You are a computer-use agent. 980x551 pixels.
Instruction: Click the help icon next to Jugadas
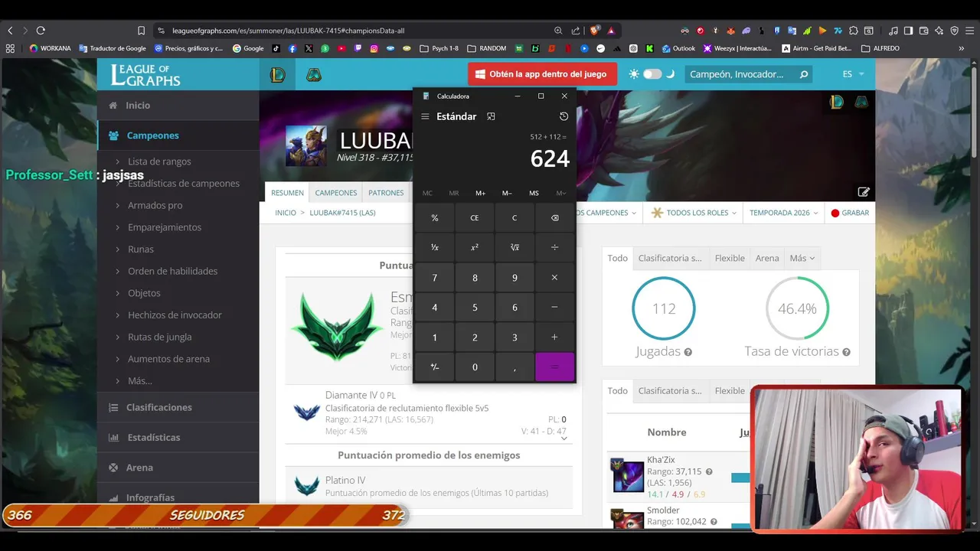[x=688, y=352]
